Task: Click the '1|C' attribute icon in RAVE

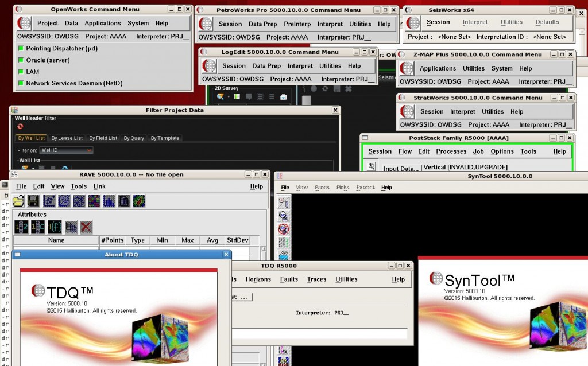Action: (x=38, y=227)
